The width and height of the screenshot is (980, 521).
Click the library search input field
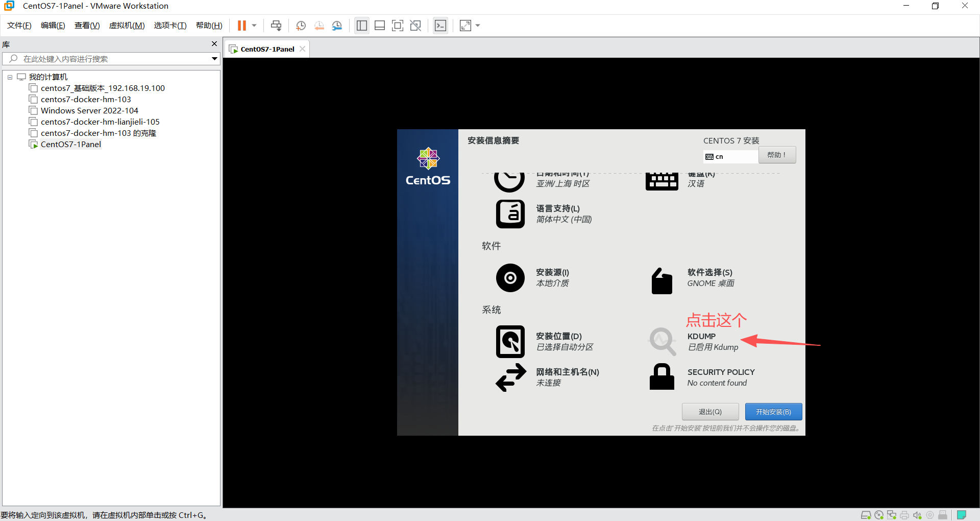(x=107, y=59)
